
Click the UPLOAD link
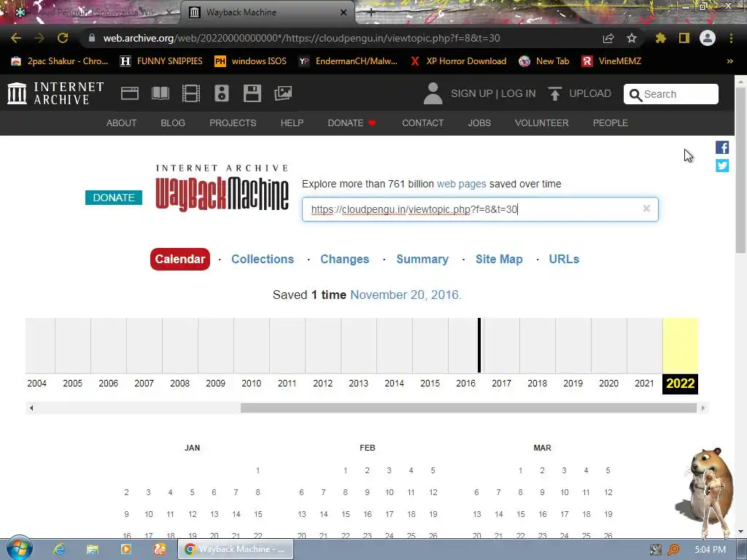click(x=589, y=93)
